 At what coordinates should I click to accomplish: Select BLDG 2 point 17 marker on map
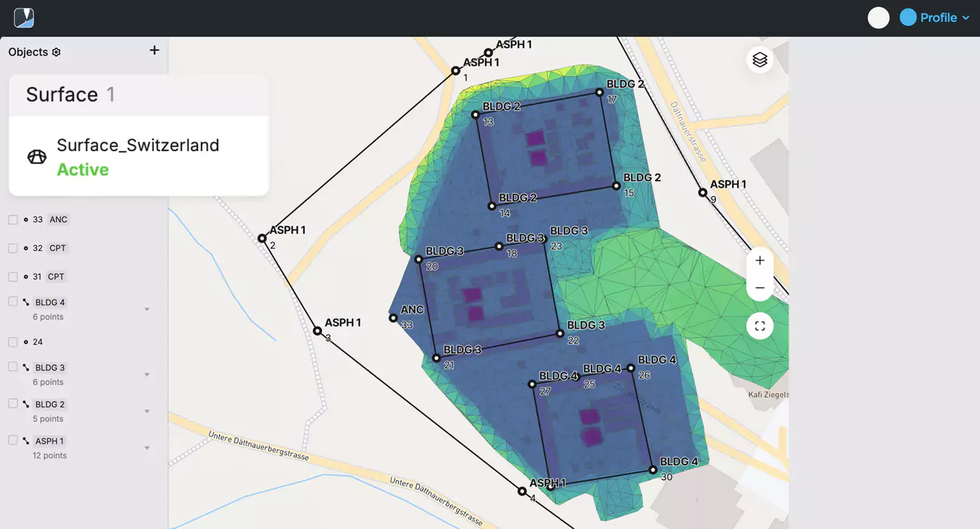599,92
